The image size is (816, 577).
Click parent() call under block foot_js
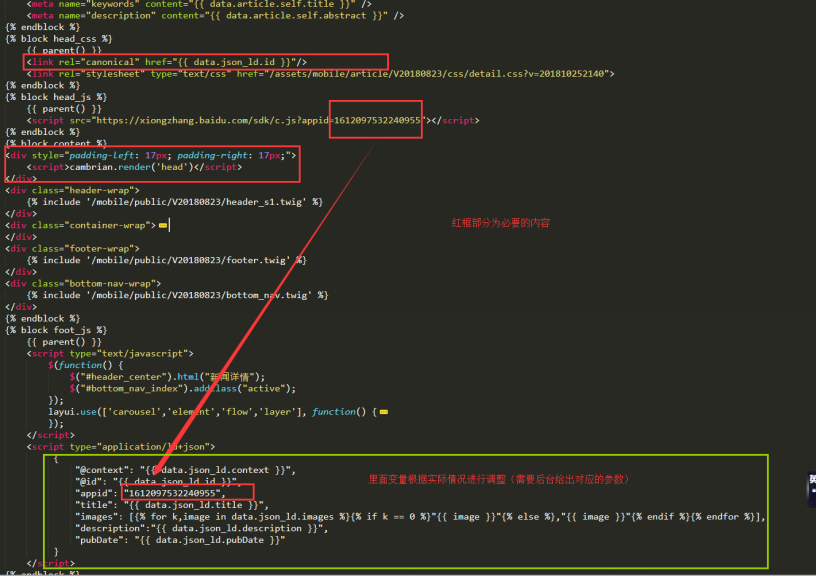coord(64,342)
